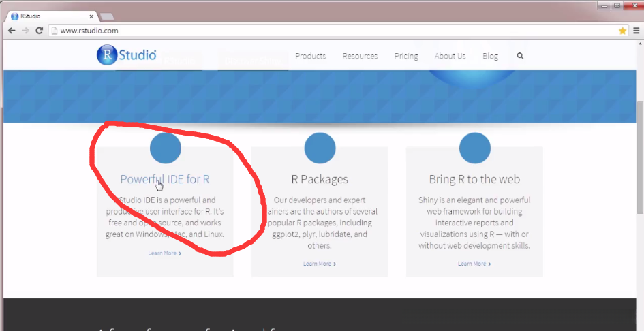Click Learn More under Bring R to the web
The width and height of the screenshot is (644, 331).
tap(474, 264)
